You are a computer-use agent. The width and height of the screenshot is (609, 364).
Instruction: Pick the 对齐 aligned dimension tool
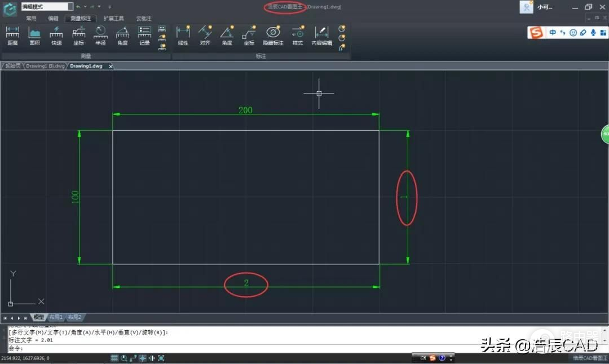pos(205,35)
